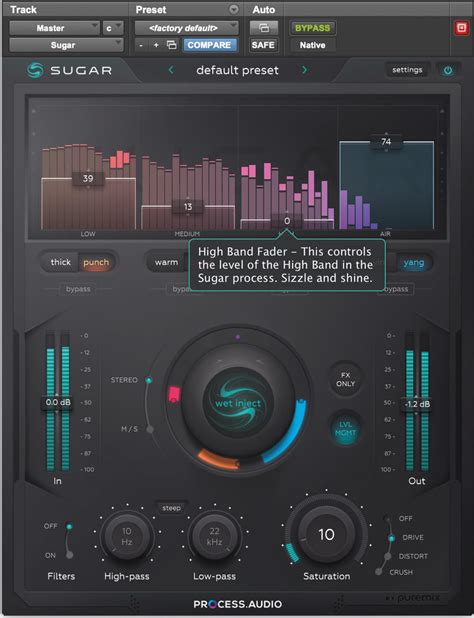Click the Air band fader at 74
Screen dimensions: 474x618
point(386,141)
